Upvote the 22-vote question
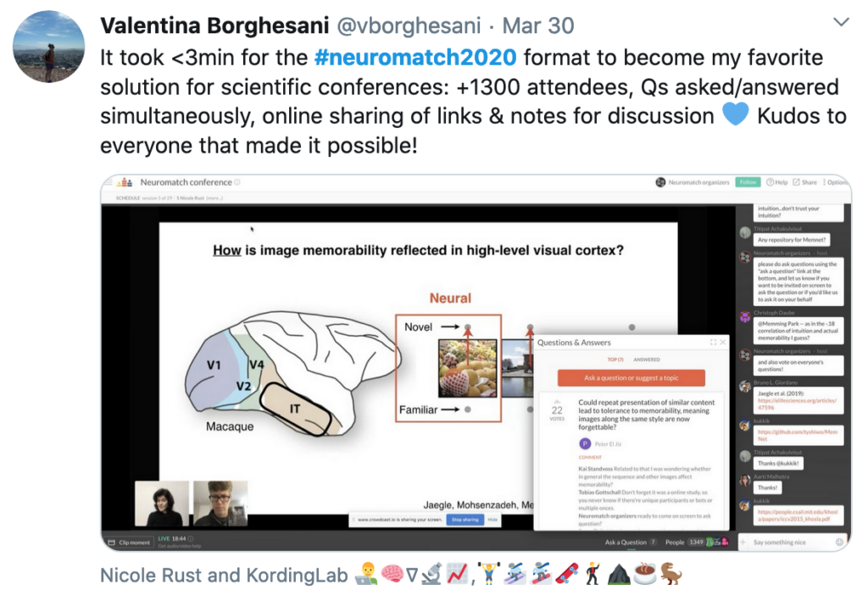The image size is (868, 596). tap(557, 402)
